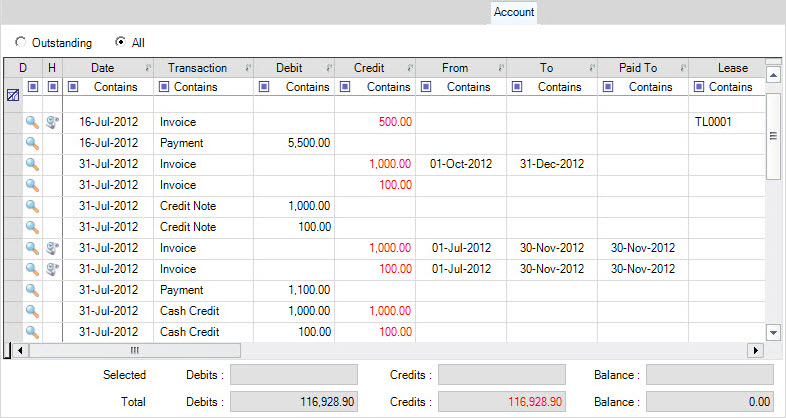The width and height of the screenshot is (786, 418).
Task: Click Payment text in 1,100.00 row
Action: (x=181, y=290)
